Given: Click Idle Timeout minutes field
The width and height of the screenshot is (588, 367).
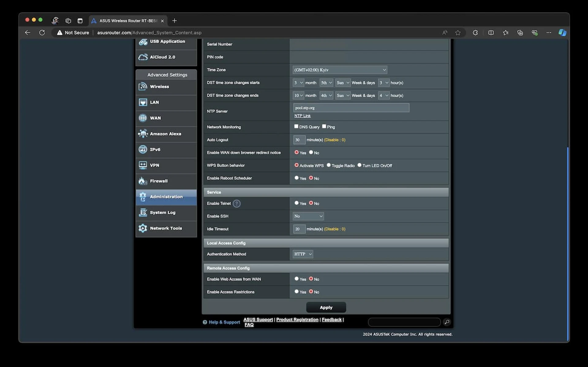Looking at the screenshot, I should [x=299, y=229].
